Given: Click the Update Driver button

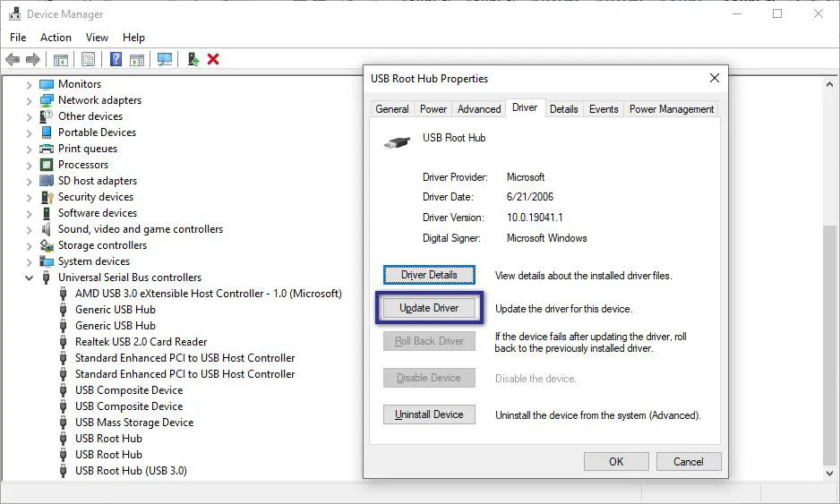Looking at the screenshot, I should click(x=429, y=308).
